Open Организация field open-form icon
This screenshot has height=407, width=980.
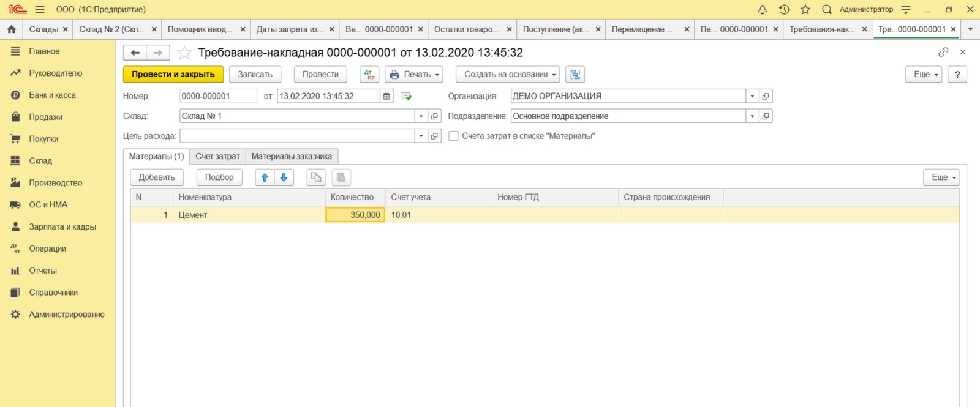point(766,96)
